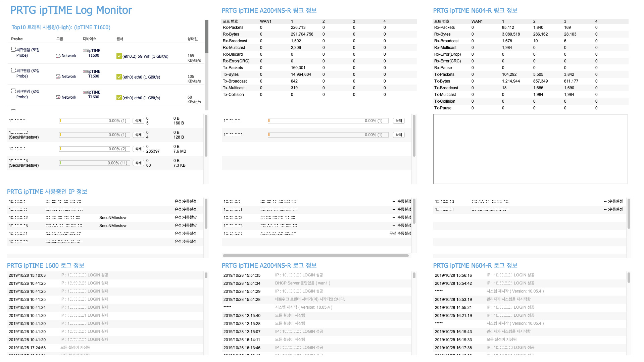Sort by the Probe column header
The height and width of the screenshot is (362, 644).
point(17,39)
